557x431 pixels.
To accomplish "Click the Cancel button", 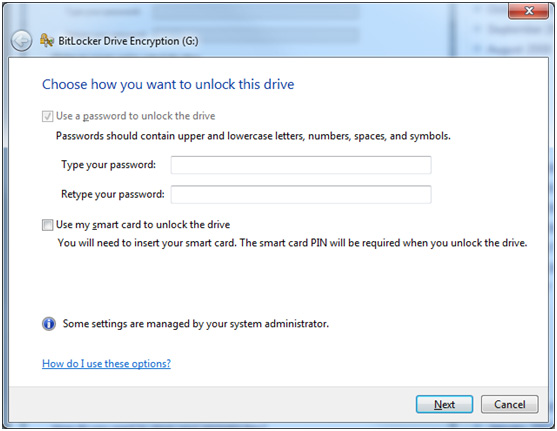I will coord(509,404).
